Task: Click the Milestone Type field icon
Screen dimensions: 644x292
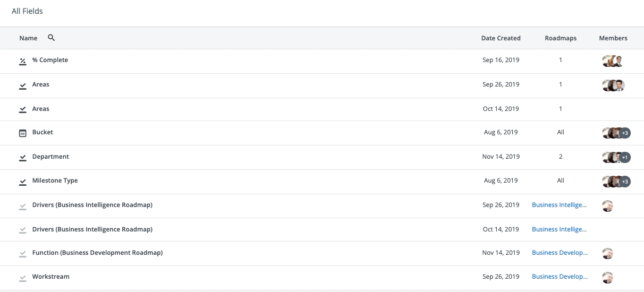Action: pyautogui.click(x=23, y=182)
